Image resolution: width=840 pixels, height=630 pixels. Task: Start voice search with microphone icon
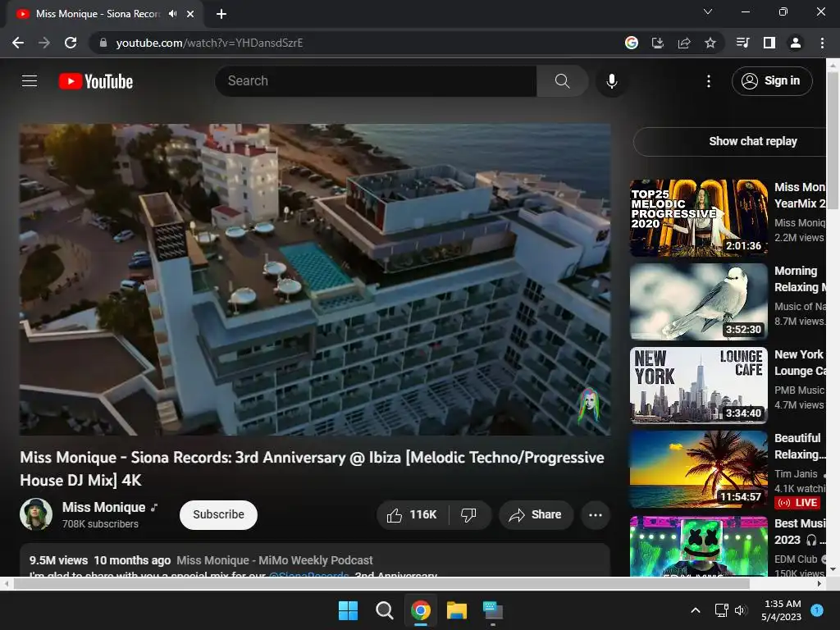tap(611, 81)
